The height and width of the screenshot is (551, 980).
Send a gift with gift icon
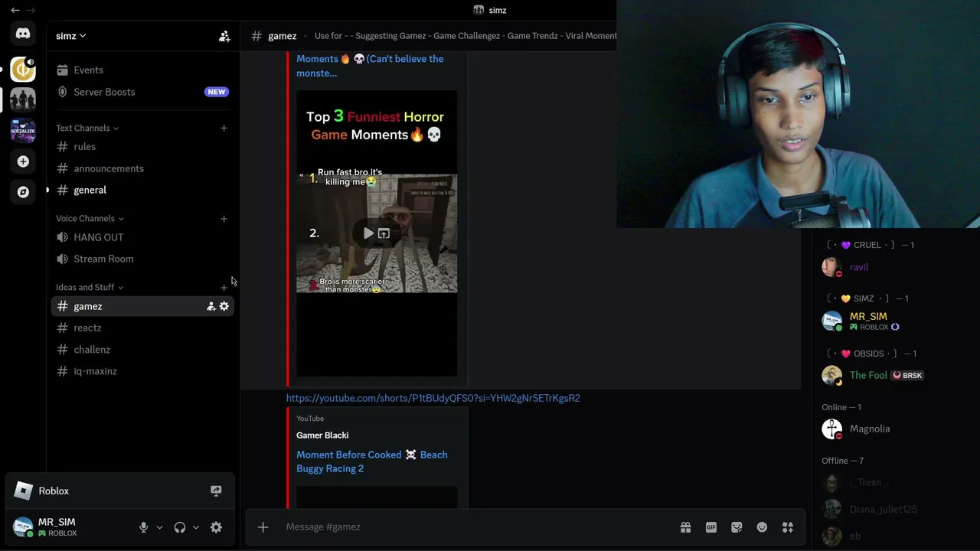pos(685,527)
